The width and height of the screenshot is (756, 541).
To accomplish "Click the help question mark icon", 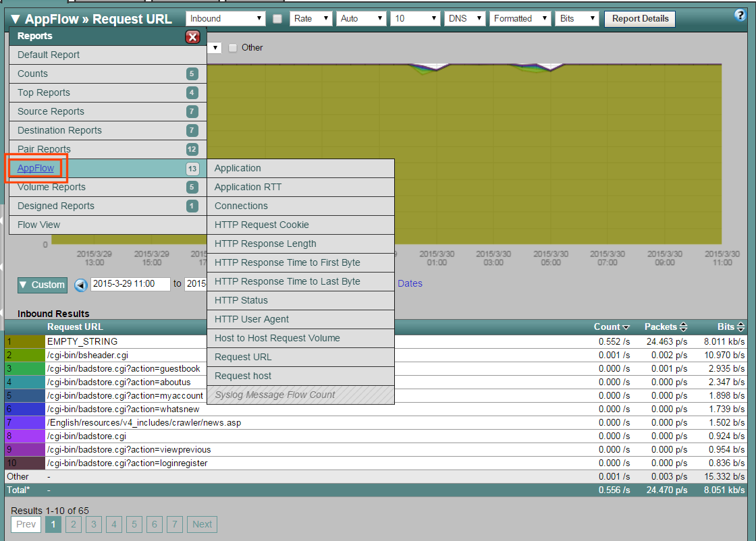I will point(740,15).
